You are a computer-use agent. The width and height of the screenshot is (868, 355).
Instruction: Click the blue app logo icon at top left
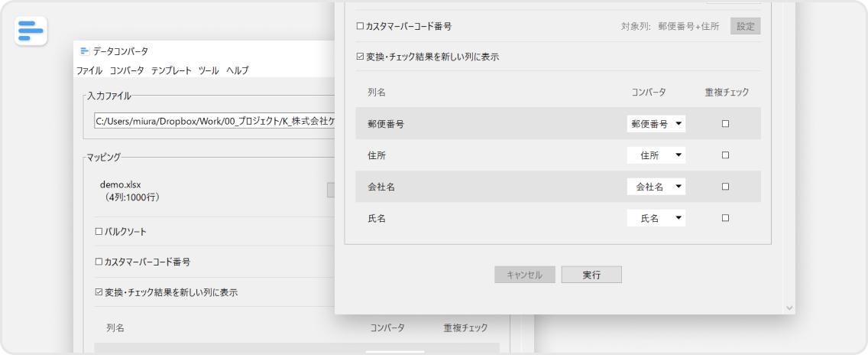(x=31, y=31)
